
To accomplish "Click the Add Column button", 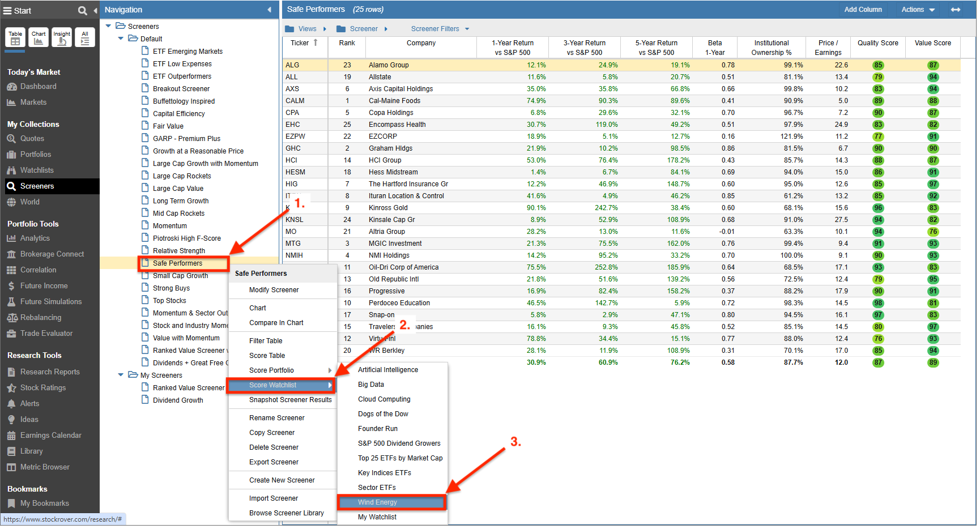I will (x=863, y=10).
